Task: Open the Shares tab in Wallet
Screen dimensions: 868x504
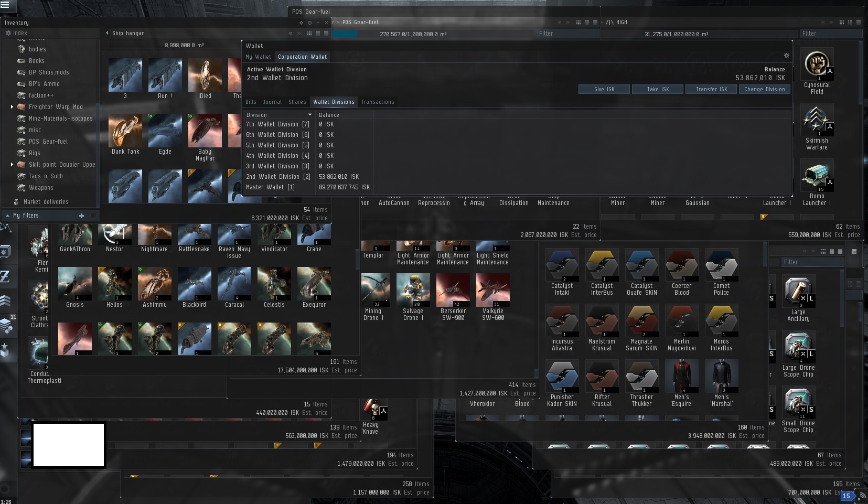Action: (297, 102)
